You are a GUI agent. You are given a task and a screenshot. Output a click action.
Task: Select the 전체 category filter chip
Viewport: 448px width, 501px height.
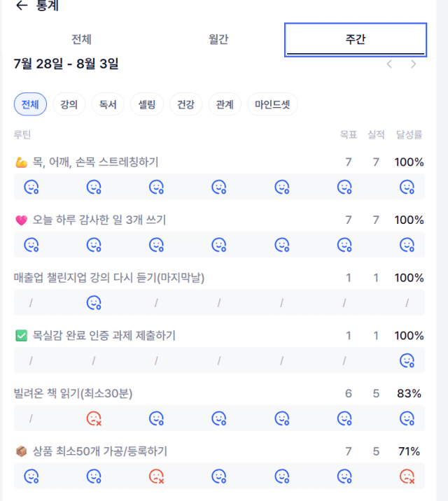click(x=30, y=104)
